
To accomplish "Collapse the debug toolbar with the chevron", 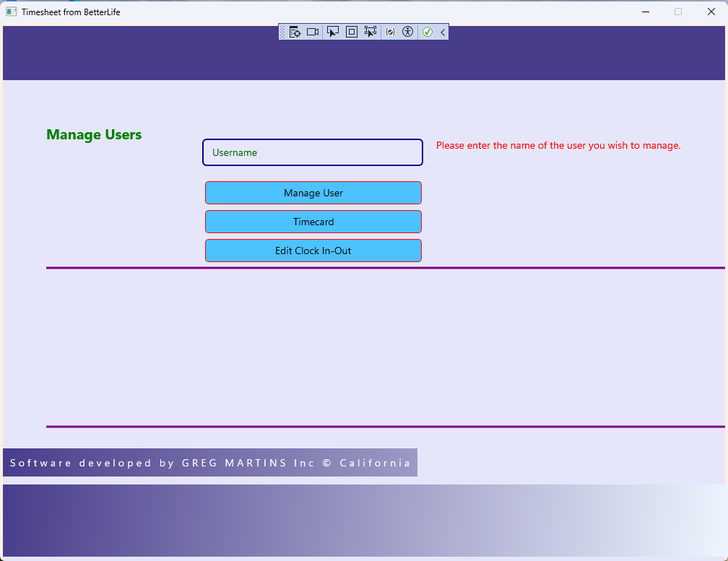I will coord(443,32).
